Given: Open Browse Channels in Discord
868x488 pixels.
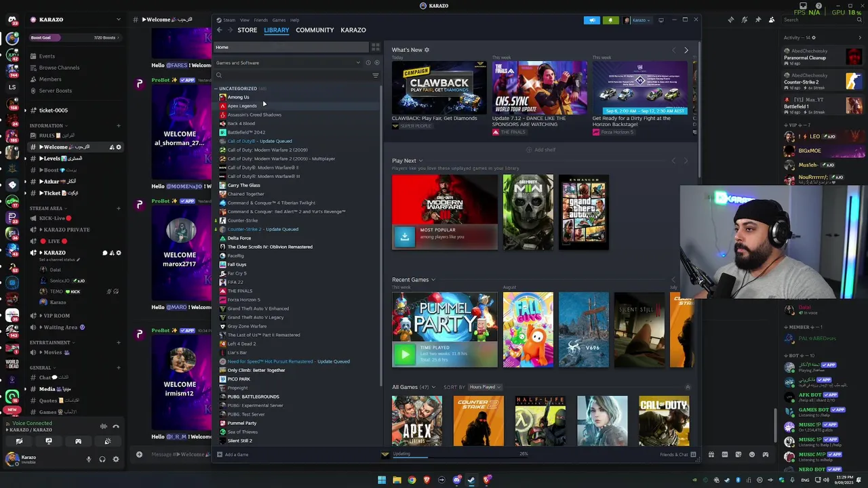Looking at the screenshot, I should coord(59,68).
